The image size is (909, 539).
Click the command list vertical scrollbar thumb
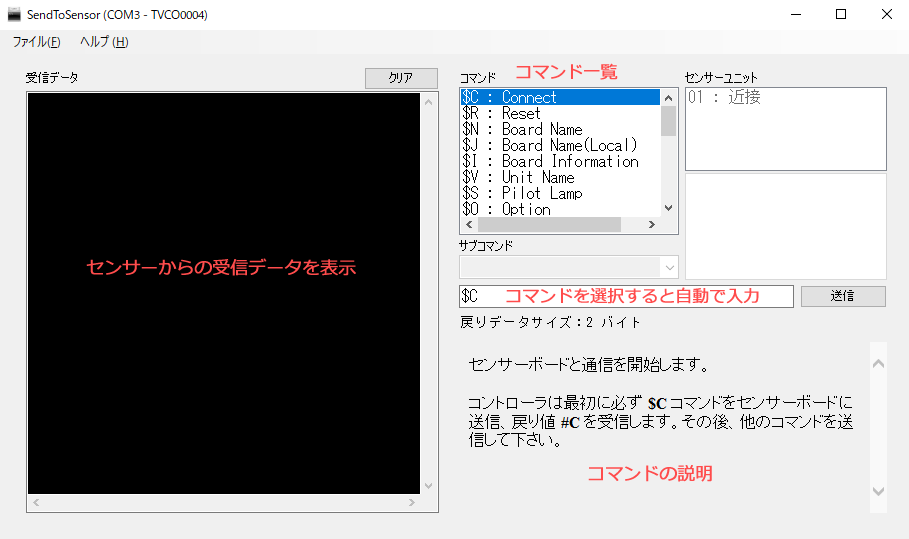point(668,121)
